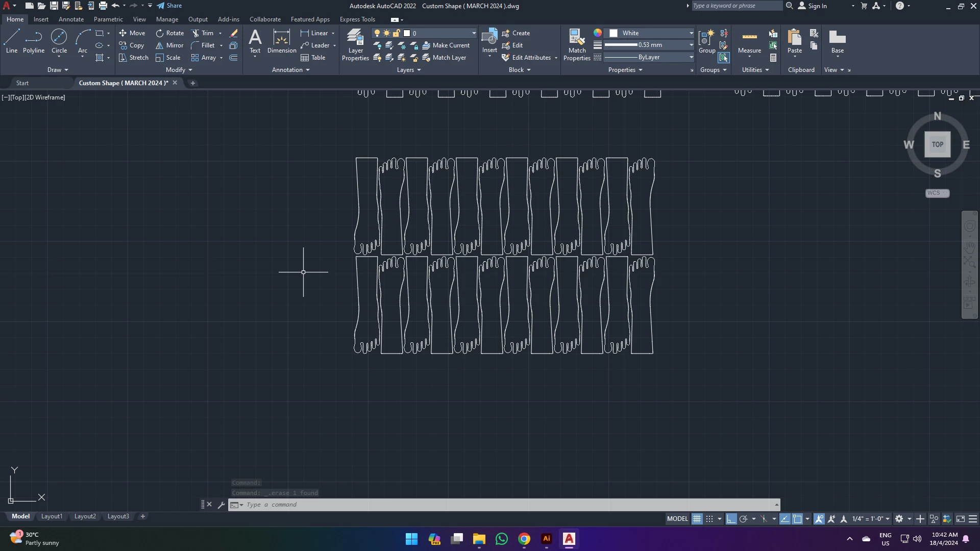Image resolution: width=980 pixels, height=551 pixels.
Task: Click the Insert block icon
Action: click(x=489, y=38)
